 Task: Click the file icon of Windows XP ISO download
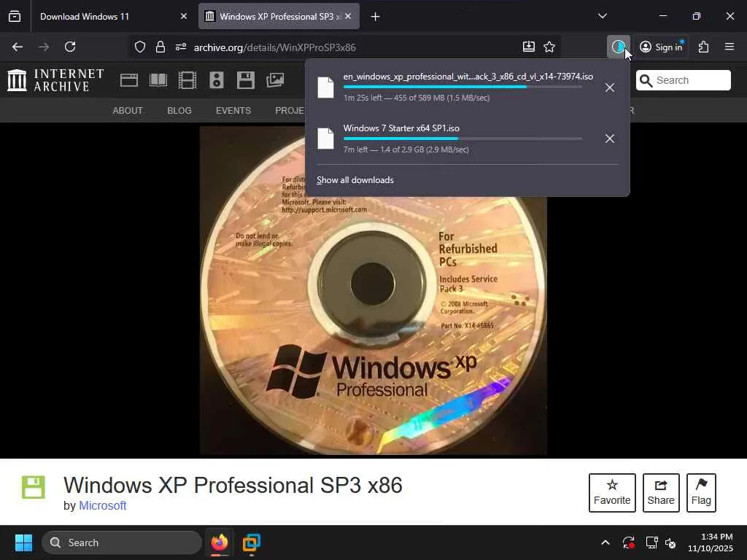(326, 87)
